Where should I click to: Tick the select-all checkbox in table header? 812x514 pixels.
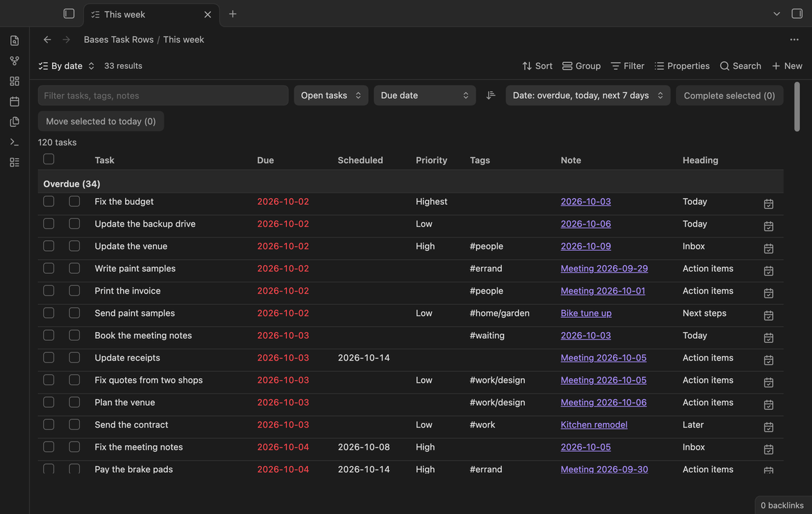[49, 159]
